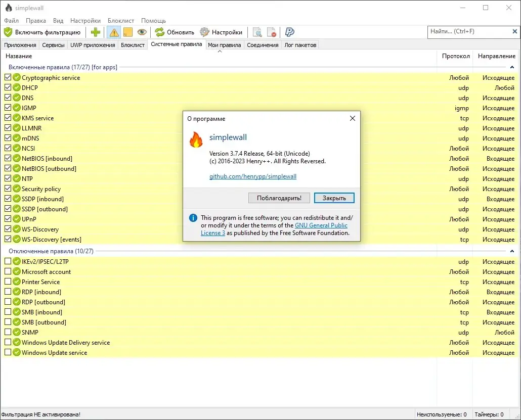Image resolution: width=521 pixels, height=420 pixels.
Task: Click the blue info icon in dialog
Action: [193, 218]
